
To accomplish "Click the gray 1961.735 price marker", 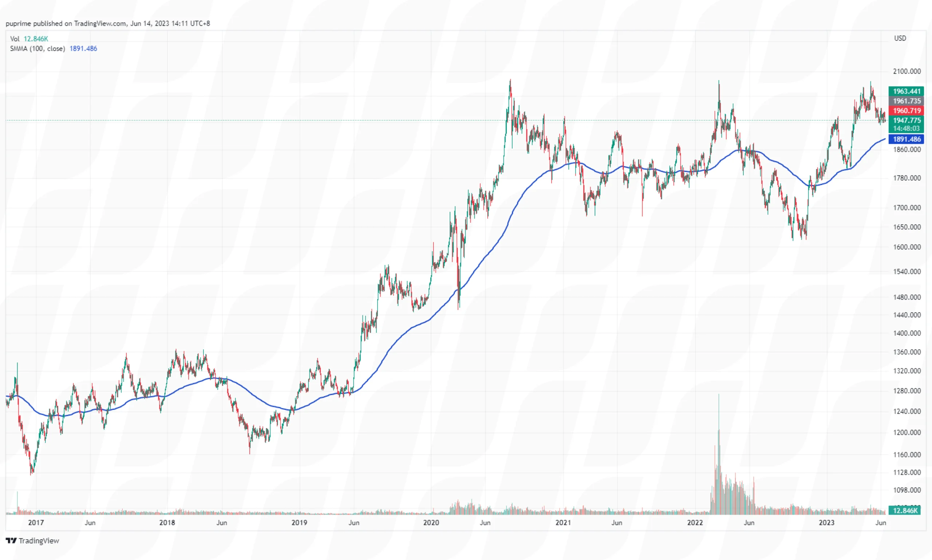I will [906, 101].
